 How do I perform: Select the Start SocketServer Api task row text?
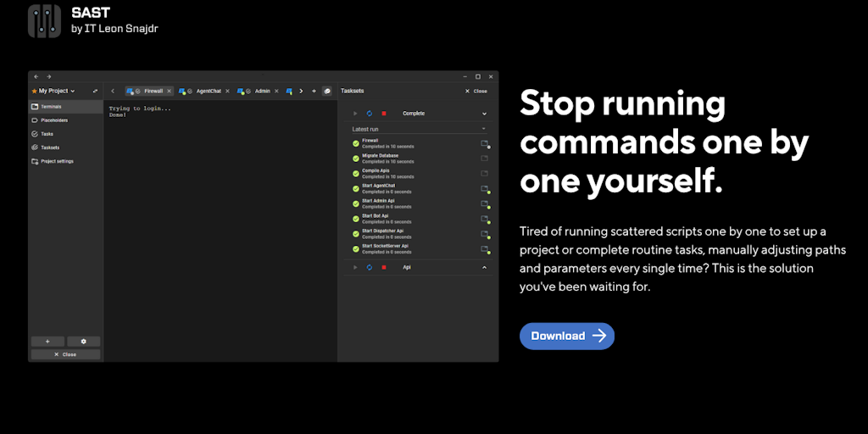pyautogui.click(x=387, y=248)
